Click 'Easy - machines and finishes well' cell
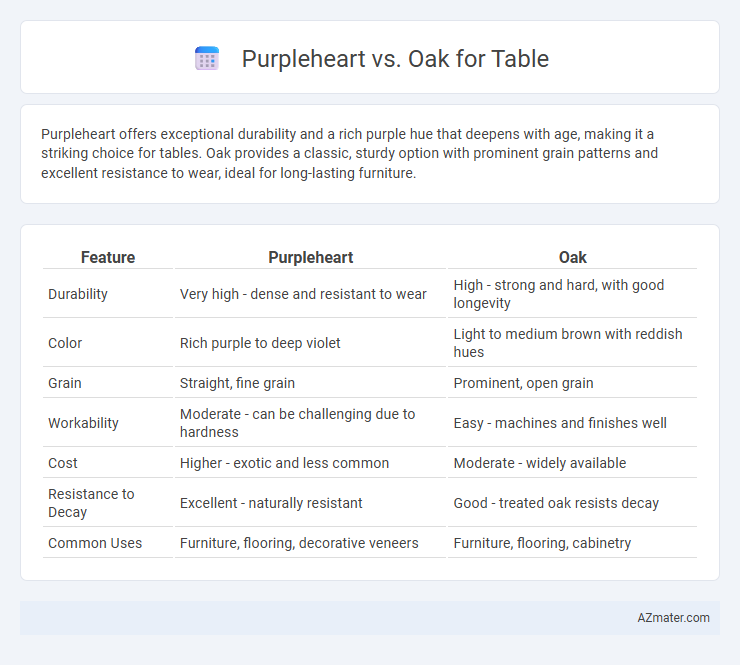 click(x=560, y=423)
